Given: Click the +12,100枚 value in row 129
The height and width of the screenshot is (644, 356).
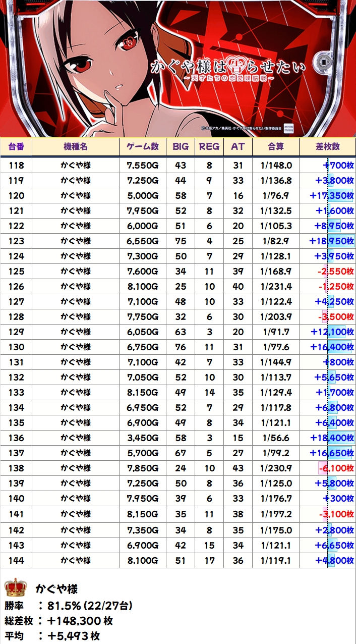Looking at the screenshot, I should click(x=331, y=332).
